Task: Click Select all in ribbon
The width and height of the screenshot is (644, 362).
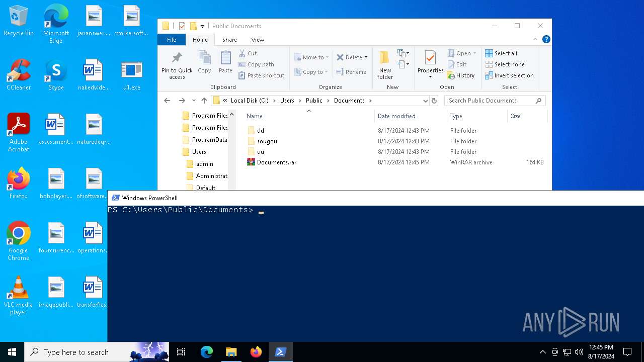Action: (x=501, y=53)
